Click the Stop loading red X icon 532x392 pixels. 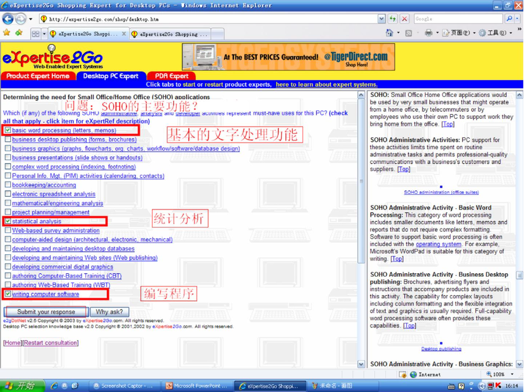pyautogui.click(x=404, y=19)
